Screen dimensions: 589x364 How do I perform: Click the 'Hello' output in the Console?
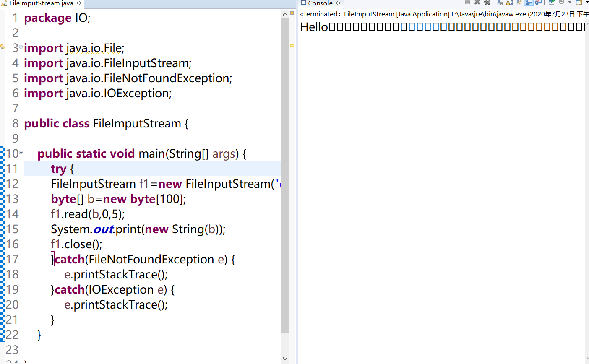[x=314, y=27]
